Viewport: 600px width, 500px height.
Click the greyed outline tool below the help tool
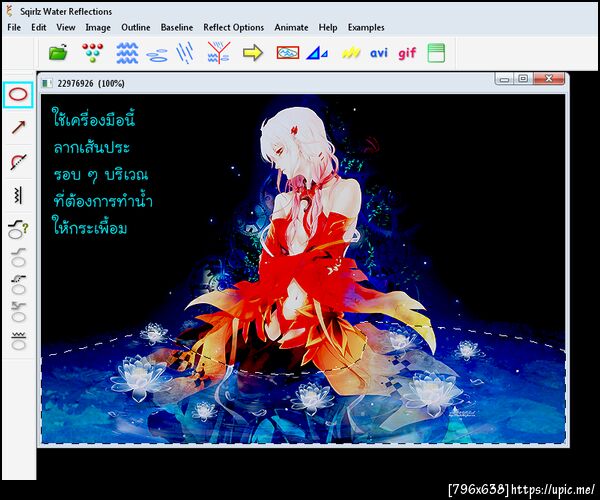tap(18, 257)
